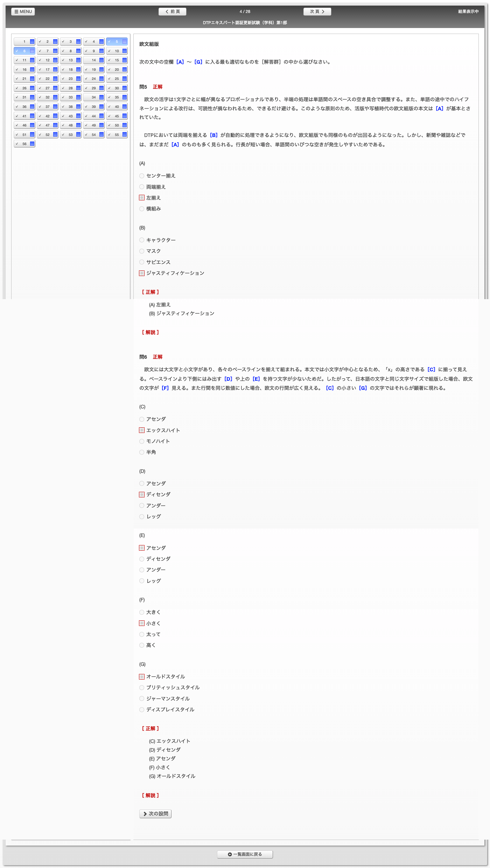The image size is (490, 868).
Task: Choose 両端揃え for blank A
Action: 142,187
